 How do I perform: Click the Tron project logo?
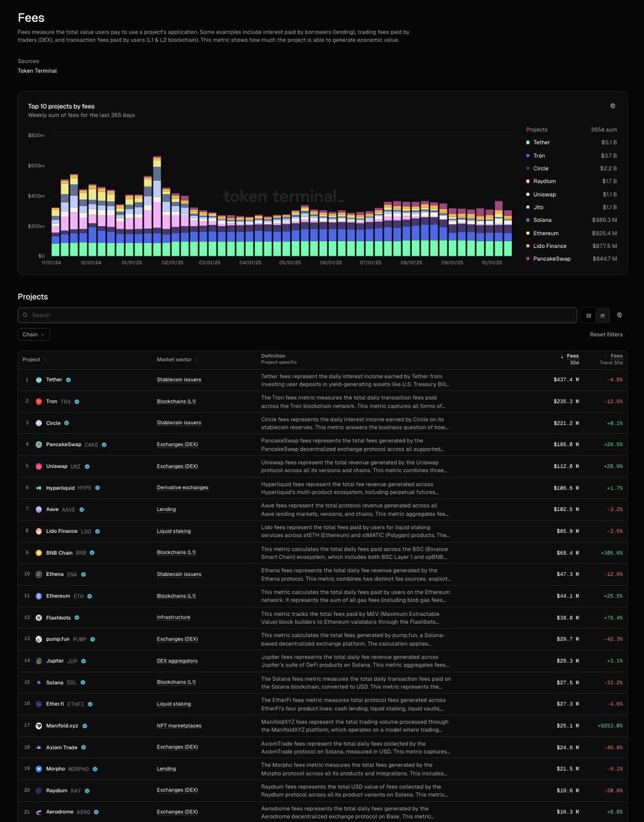[39, 401]
